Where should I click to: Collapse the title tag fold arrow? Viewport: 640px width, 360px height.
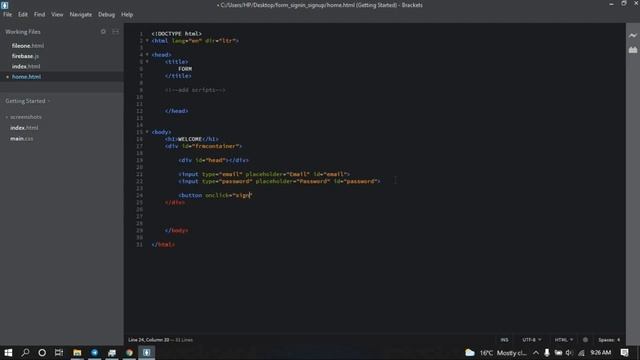pos(147,62)
